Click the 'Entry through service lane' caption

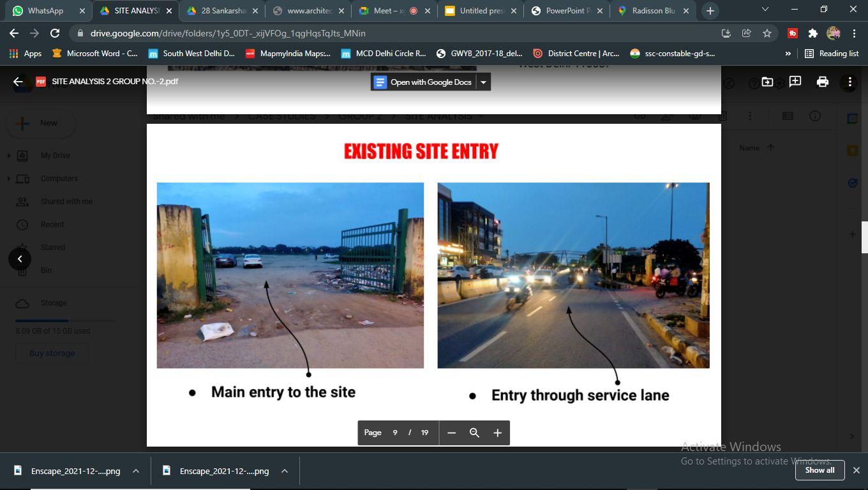(580, 396)
